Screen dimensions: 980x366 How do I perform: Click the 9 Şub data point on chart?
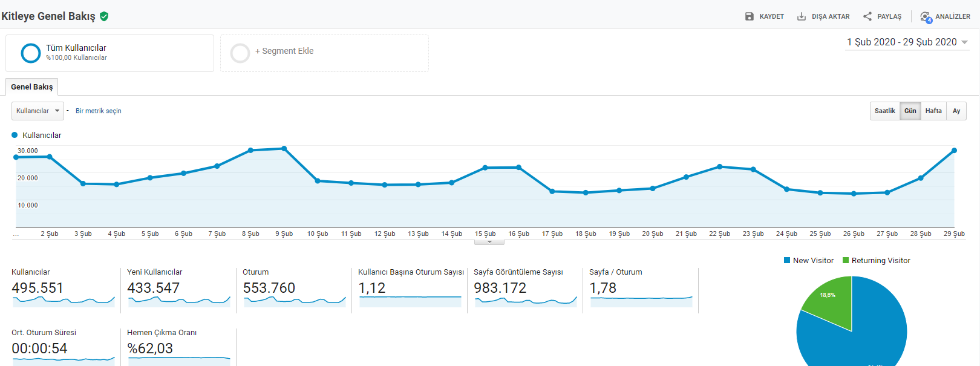pos(284,148)
